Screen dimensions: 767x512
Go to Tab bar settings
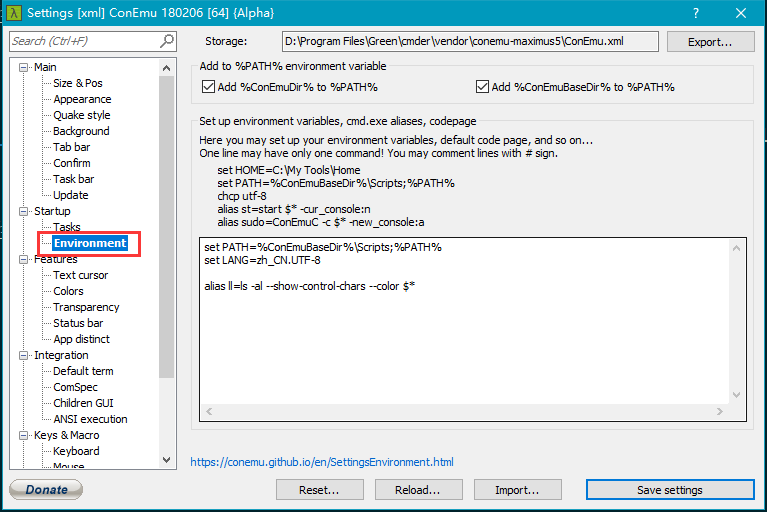pos(71,147)
